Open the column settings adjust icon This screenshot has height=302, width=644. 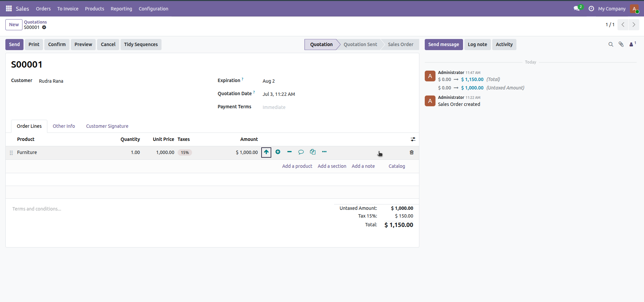413,139
